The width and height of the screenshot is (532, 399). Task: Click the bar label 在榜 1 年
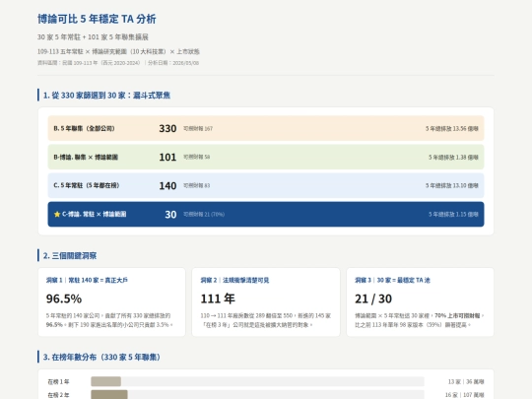59,381
